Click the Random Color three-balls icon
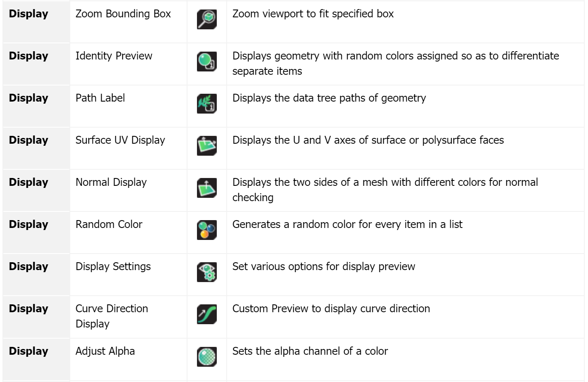 tap(207, 230)
